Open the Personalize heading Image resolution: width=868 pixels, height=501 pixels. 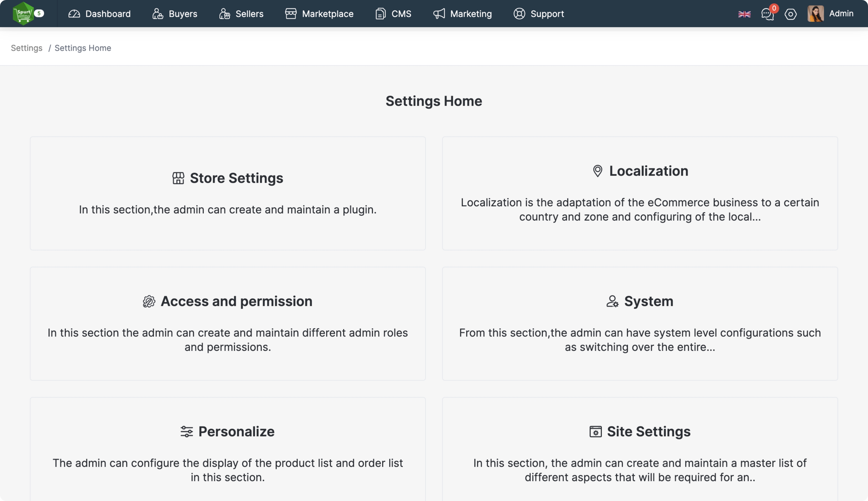click(237, 431)
